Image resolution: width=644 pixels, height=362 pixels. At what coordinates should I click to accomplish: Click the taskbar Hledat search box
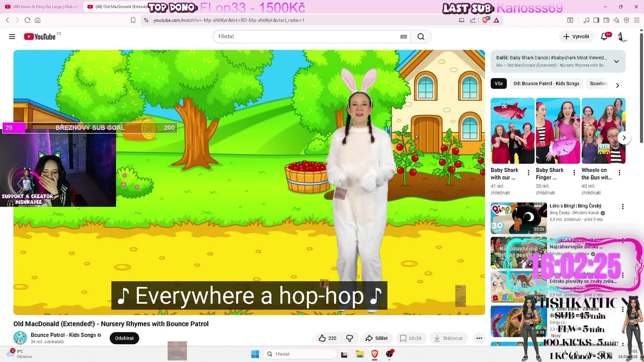coord(300,354)
